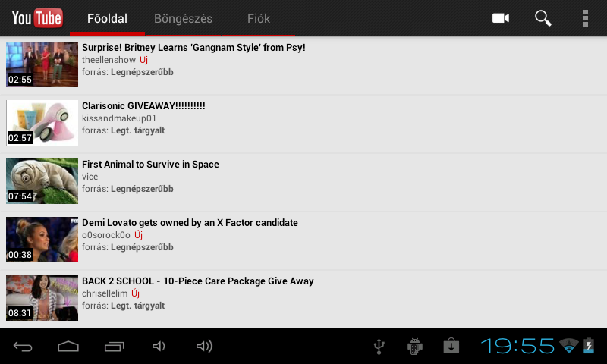Tap the Android home button
This screenshot has width=607, height=364.
pyautogui.click(x=68, y=347)
